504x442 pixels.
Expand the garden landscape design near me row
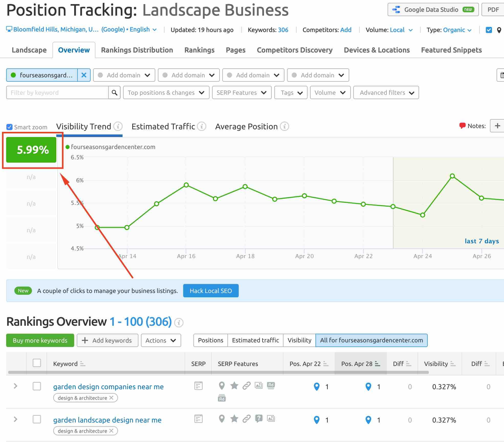16,419
